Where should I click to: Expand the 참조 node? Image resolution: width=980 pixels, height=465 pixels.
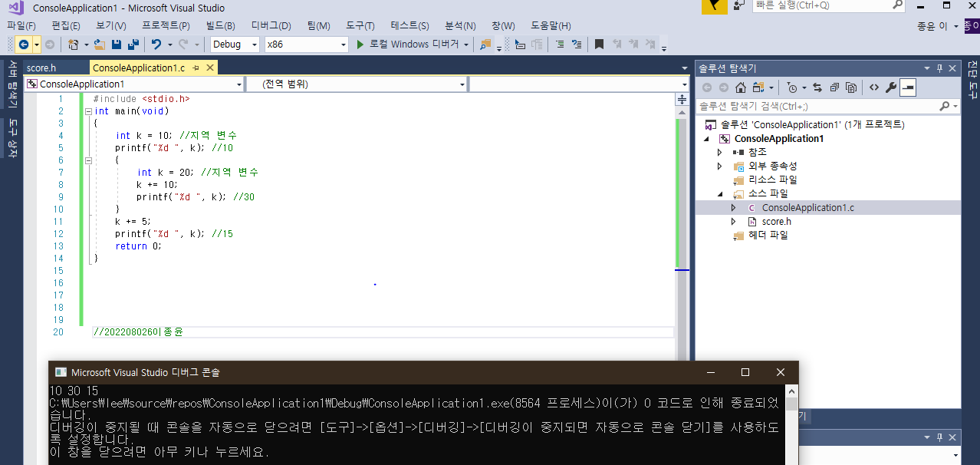point(719,152)
